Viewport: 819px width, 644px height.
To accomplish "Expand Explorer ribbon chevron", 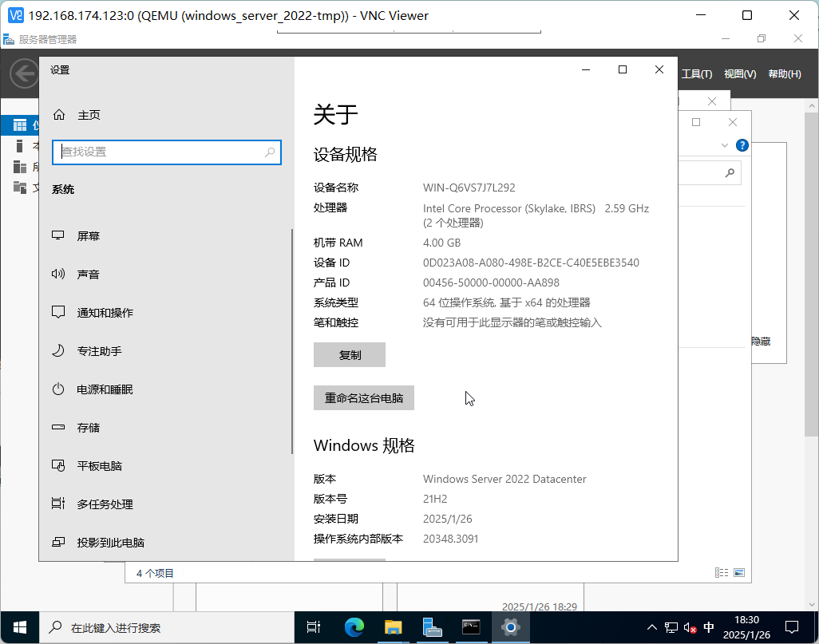I will (x=725, y=145).
